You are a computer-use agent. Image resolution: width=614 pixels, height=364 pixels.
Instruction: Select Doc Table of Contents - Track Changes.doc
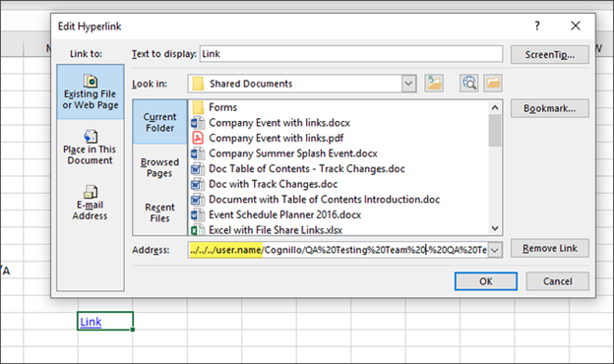pos(307,168)
